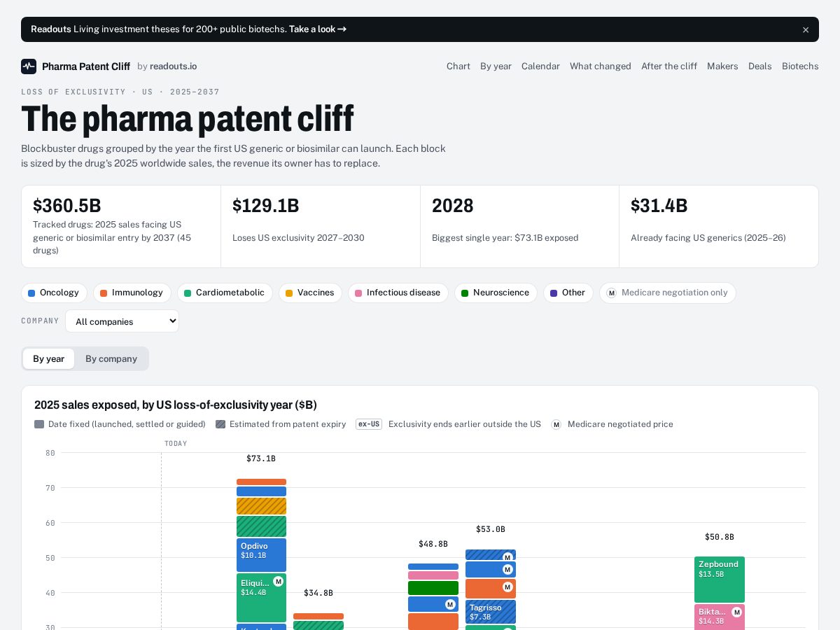Click the hatched Estimated from patent expiry swatch

pos(220,424)
